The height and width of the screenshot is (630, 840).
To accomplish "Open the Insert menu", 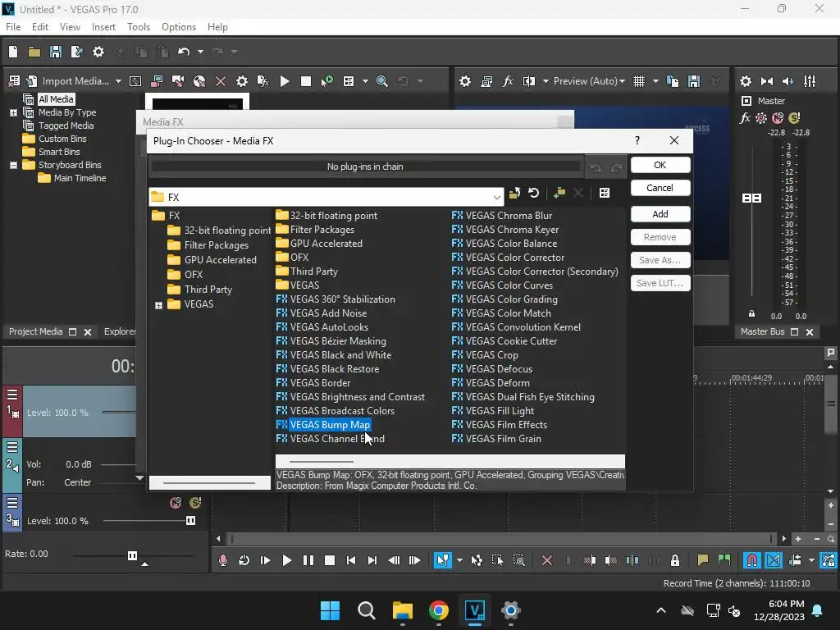I will (x=103, y=27).
